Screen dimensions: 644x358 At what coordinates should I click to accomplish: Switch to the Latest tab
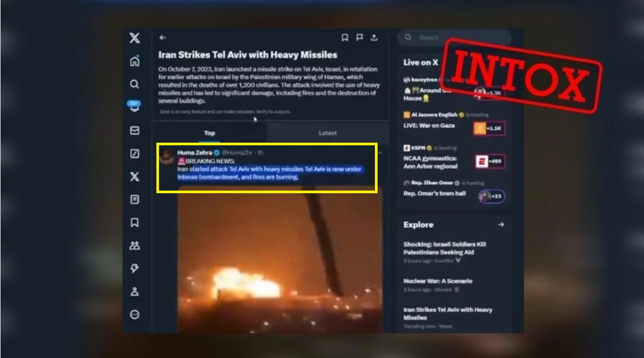(328, 133)
